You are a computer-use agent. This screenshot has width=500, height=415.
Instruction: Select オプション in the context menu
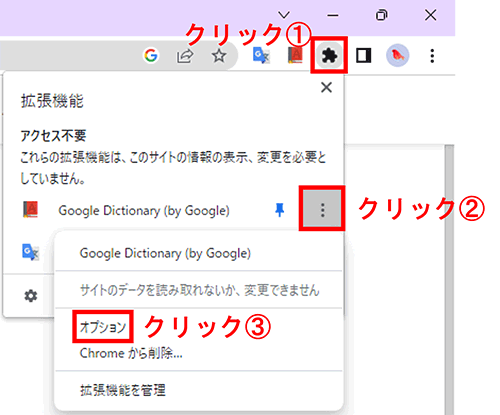103,327
